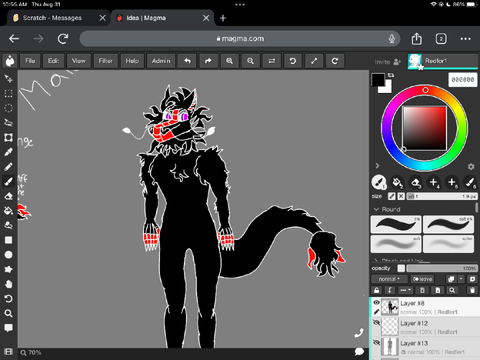Click the zoom in magnifier button
This screenshot has height=360, width=480.
tap(229, 61)
